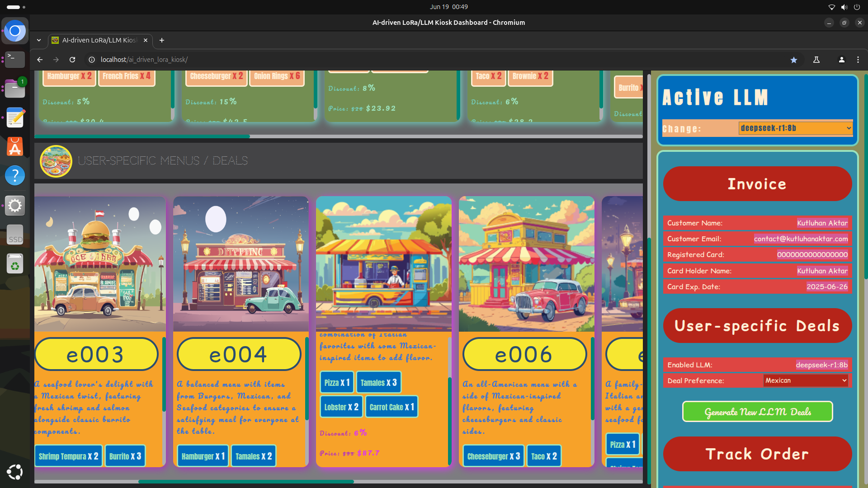Screen dimensions: 868x488
Task: Select the e004 deal label
Action: (x=239, y=354)
